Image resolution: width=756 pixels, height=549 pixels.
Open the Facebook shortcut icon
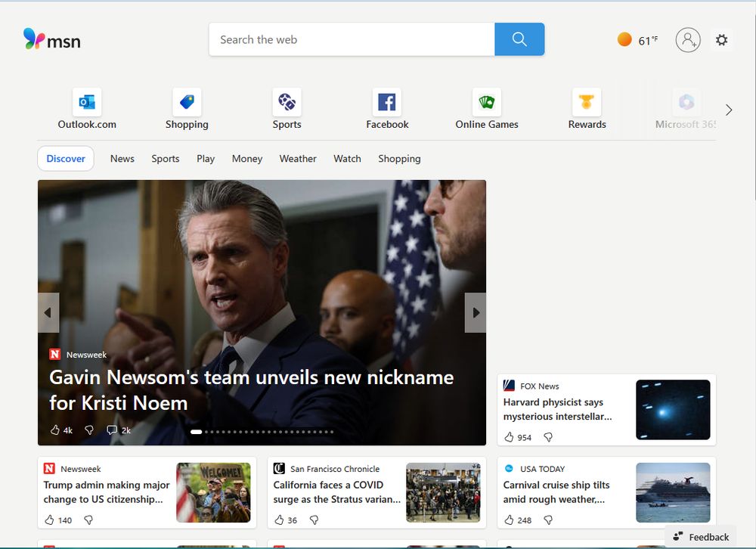(x=386, y=102)
